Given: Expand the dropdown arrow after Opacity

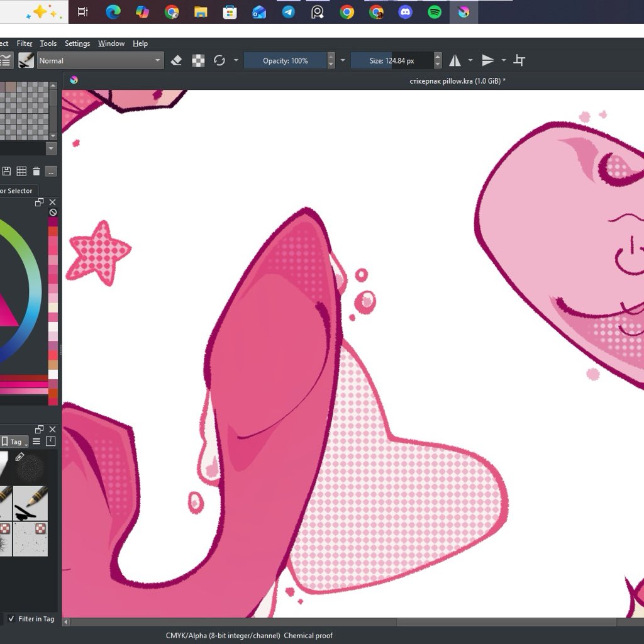Looking at the screenshot, I should (343, 60).
